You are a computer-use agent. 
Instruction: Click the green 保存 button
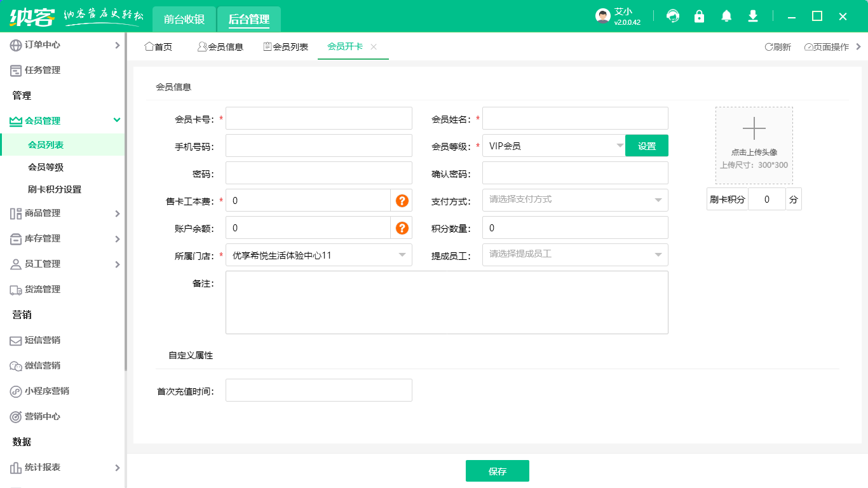tap(497, 471)
